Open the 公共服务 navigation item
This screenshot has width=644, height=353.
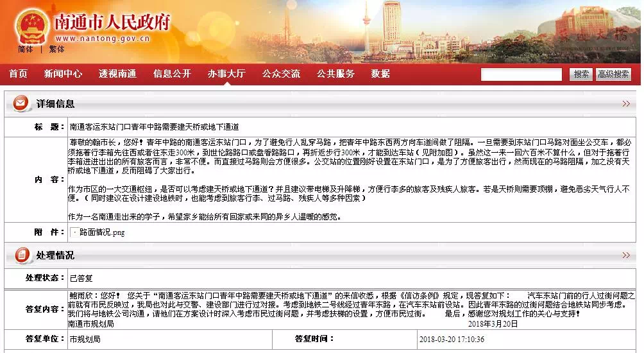pos(335,74)
